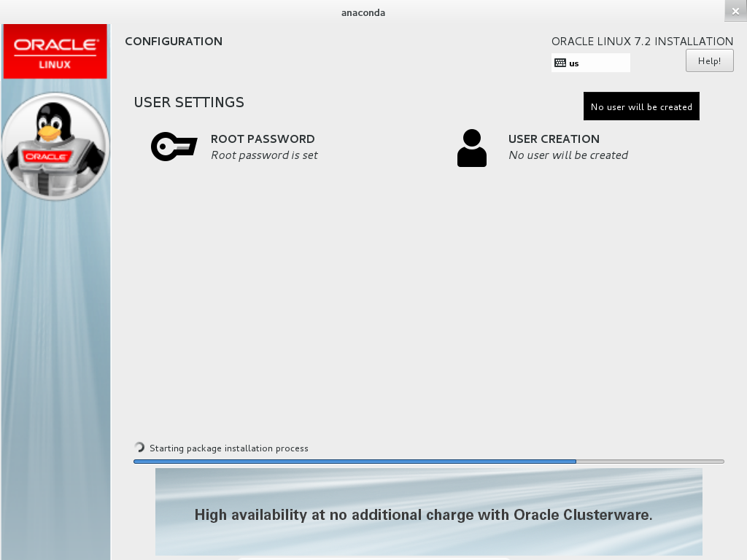The image size is (747, 560).
Task: Click 'Starting package installation process' status
Action: coord(228,448)
